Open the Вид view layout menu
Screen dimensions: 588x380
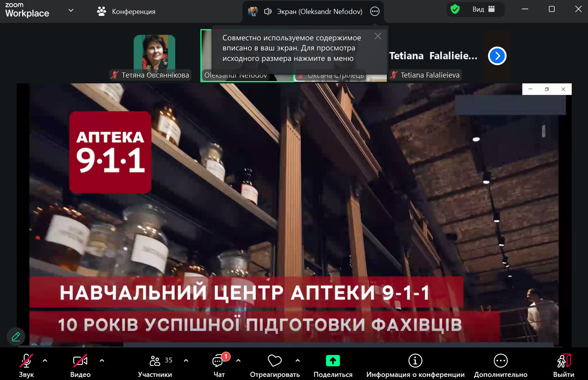tap(483, 9)
